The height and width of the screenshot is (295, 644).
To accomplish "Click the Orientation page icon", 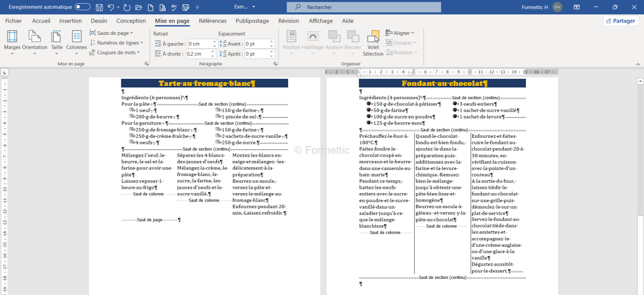I will 35,40.
